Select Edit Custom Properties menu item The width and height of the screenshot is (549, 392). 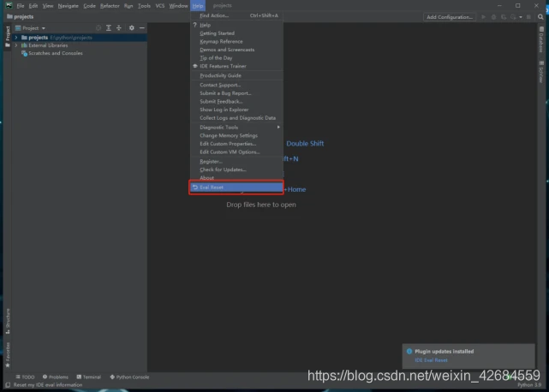point(236,144)
